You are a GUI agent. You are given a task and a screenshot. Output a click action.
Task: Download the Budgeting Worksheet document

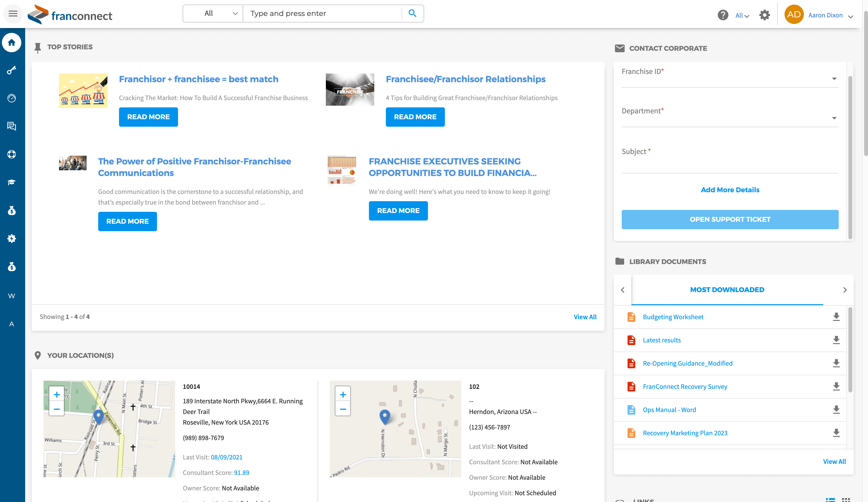pos(836,317)
